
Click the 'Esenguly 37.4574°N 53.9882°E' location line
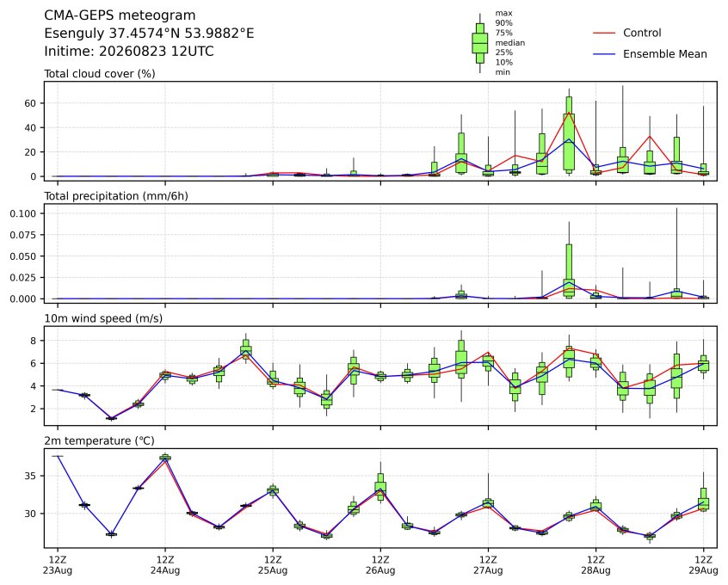pos(149,34)
